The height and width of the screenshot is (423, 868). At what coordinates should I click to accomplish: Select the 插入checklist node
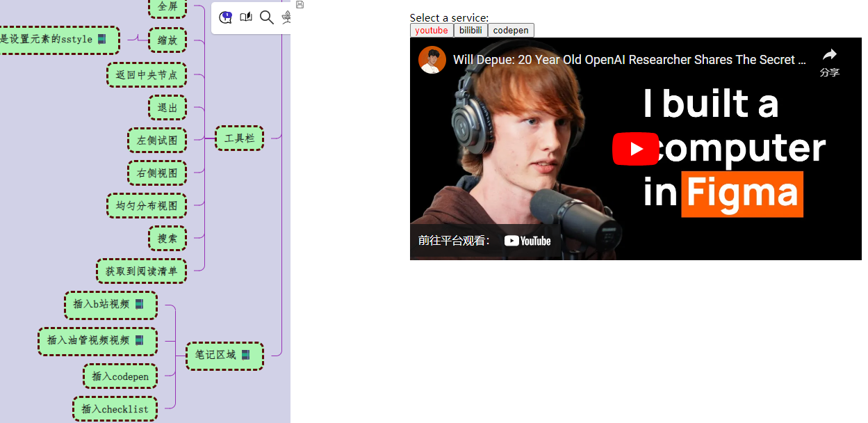[x=115, y=409]
